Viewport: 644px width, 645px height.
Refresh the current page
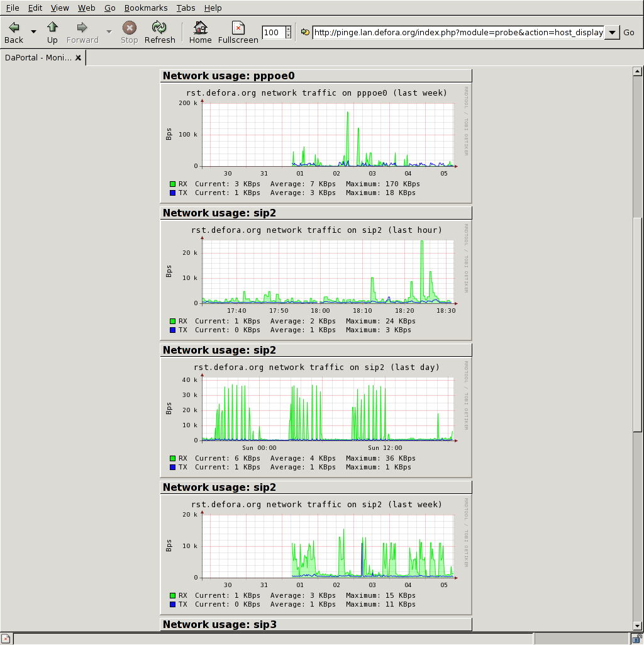[x=160, y=28]
